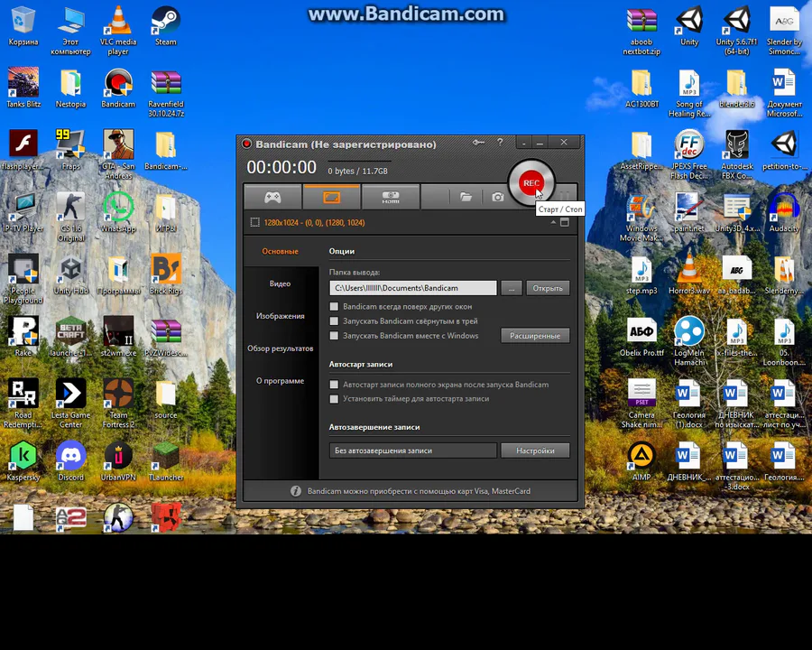Select the paint.net desktop icon
The height and width of the screenshot is (650, 812).
click(x=688, y=211)
